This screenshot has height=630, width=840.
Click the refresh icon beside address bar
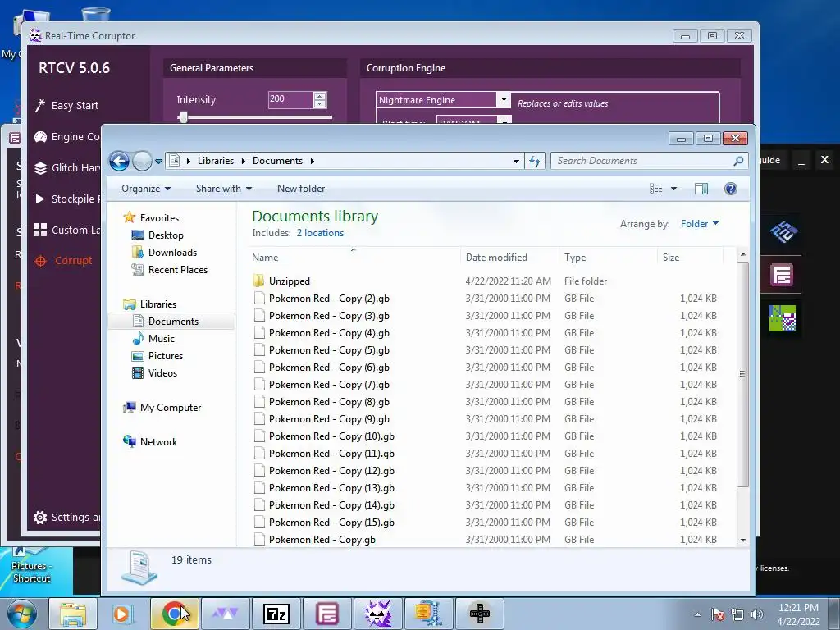click(x=535, y=161)
